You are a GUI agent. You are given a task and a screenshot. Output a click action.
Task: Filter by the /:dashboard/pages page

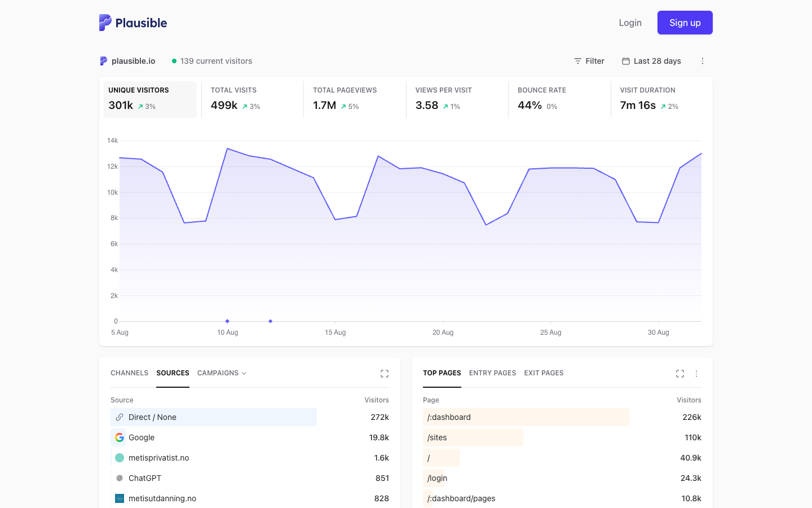[x=461, y=498]
